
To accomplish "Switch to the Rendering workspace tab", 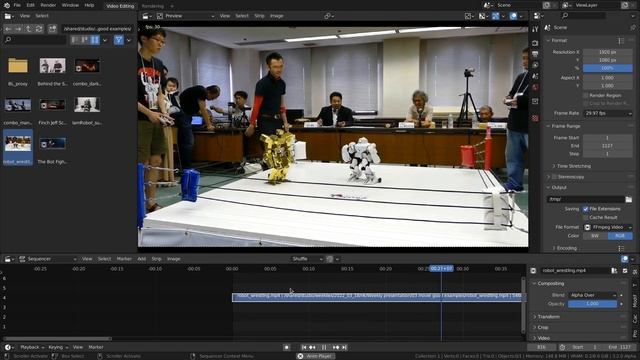I will tap(153, 6).
